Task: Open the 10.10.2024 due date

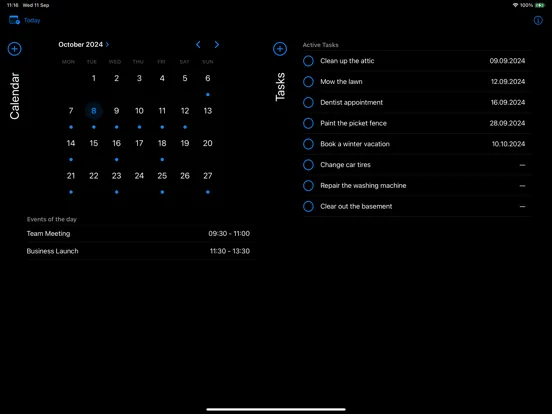Action: [x=508, y=144]
